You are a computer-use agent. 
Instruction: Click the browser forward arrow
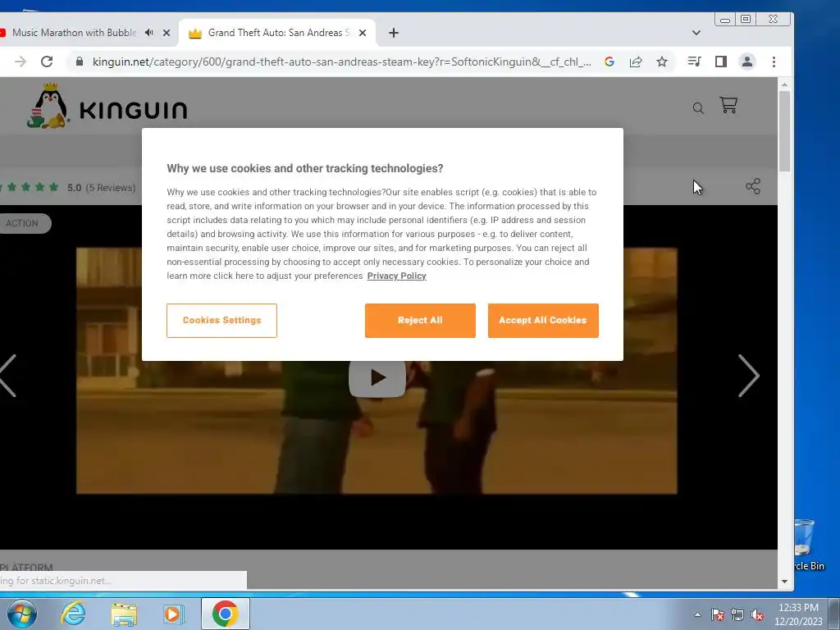tap(21, 62)
